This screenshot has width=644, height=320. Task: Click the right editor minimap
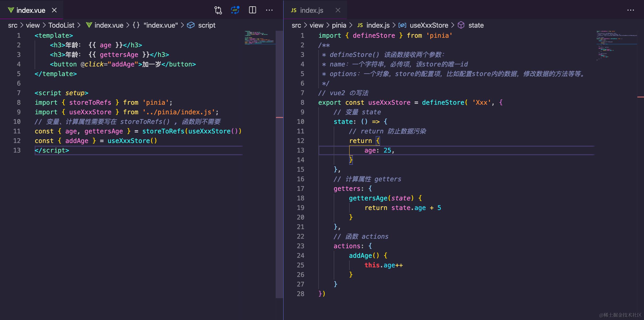click(x=617, y=45)
